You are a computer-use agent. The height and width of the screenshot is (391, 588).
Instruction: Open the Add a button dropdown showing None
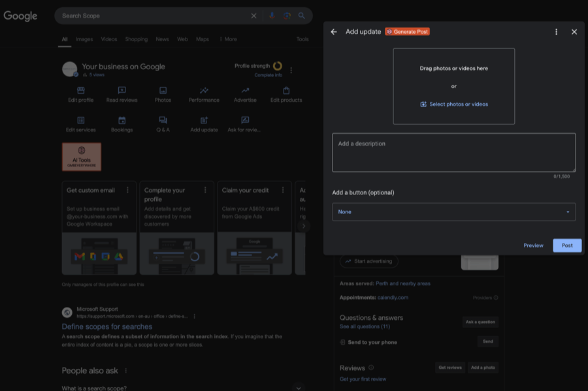click(454, 212)
